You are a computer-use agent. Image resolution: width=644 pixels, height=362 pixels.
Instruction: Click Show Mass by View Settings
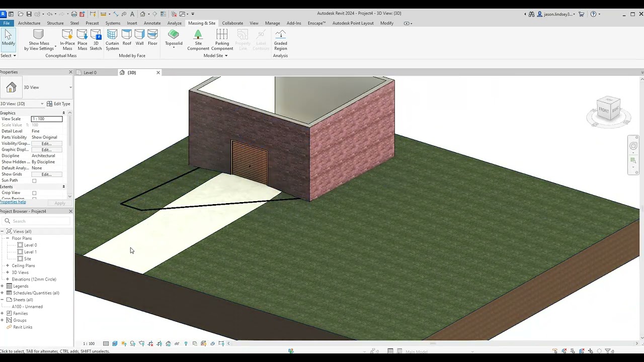point(39,39)
